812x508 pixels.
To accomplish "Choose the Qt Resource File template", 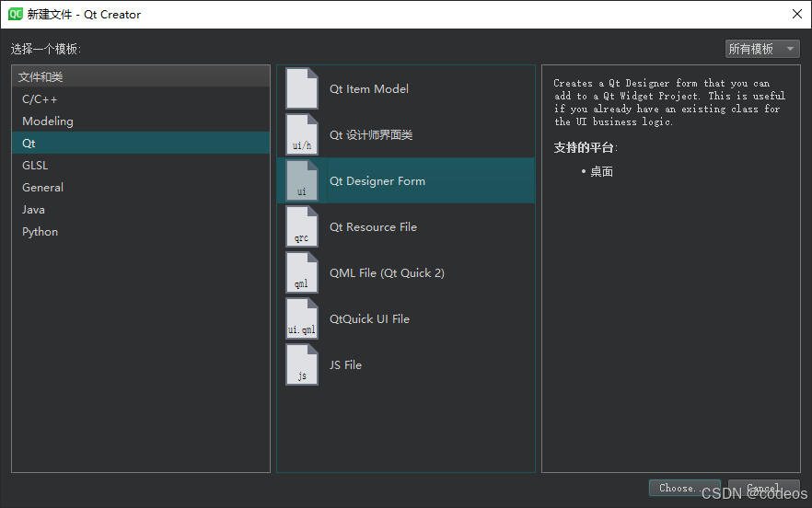I will [406, 226].
